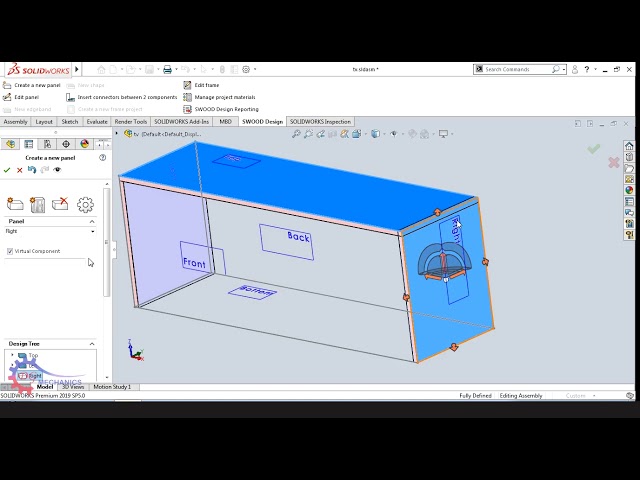640x480 pixels.
Task: Expand tv assembly flyout tree arrow
Action: coord(117,133)
